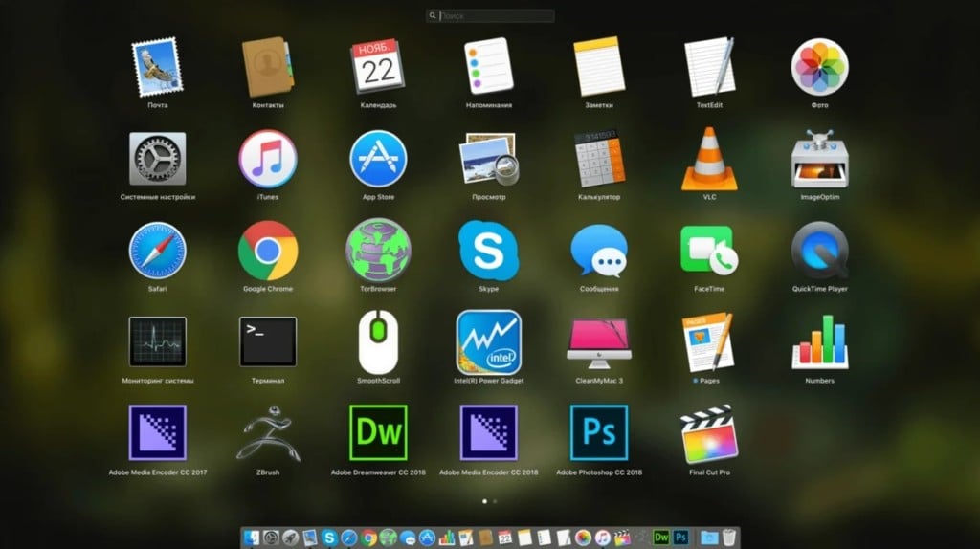Launch Контакты from the Launchpad grid
This screenshot has width=980, height=549.
coord(268,67)
